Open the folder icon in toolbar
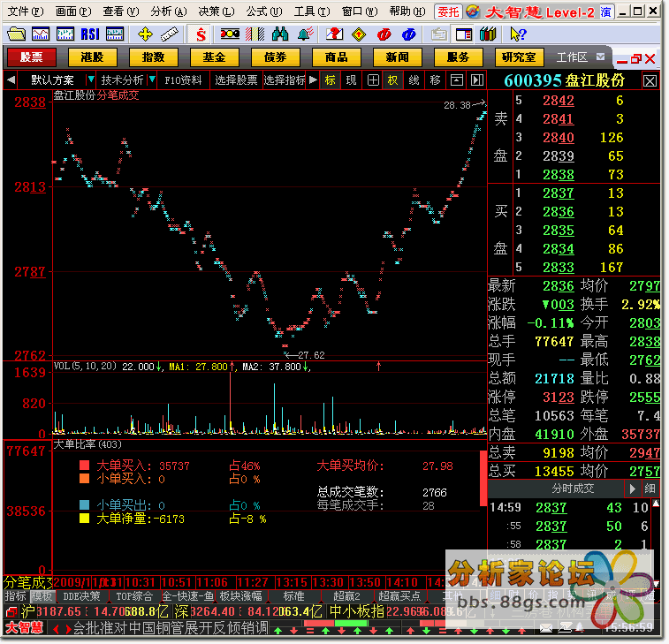This screenshot has height=644, width=669. point(16,34)
